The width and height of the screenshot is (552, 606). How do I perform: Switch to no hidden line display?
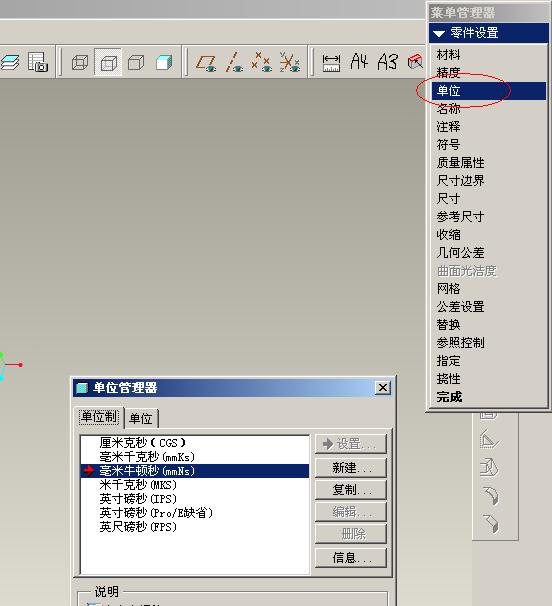pyautogui.click(x=136, y=62)
